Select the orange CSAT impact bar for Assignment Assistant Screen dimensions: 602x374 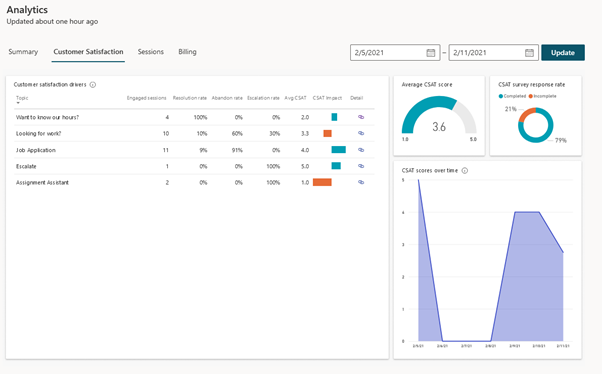point(322,182)
